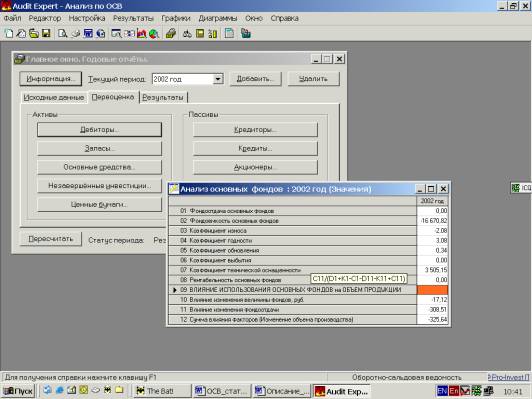Viewport: 532px width, 399px height.
Task: Click the binoculars search toolbar icon
Action: 187,33
